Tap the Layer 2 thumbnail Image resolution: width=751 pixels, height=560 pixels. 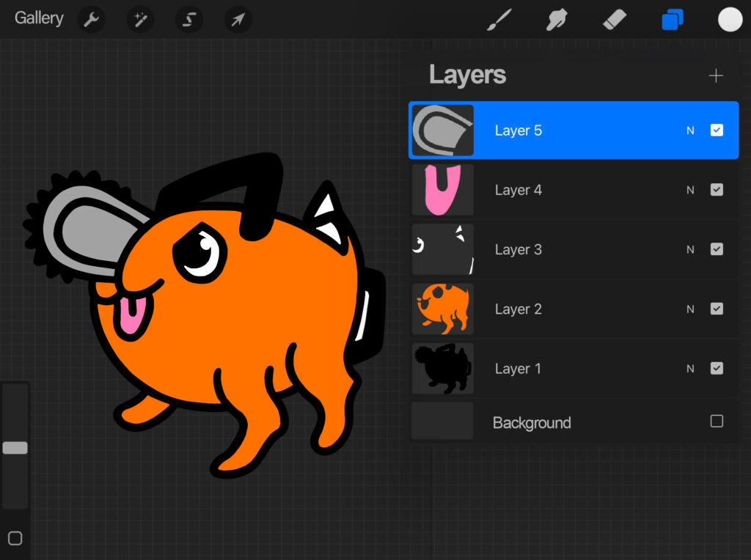click(x=442, y=309)
